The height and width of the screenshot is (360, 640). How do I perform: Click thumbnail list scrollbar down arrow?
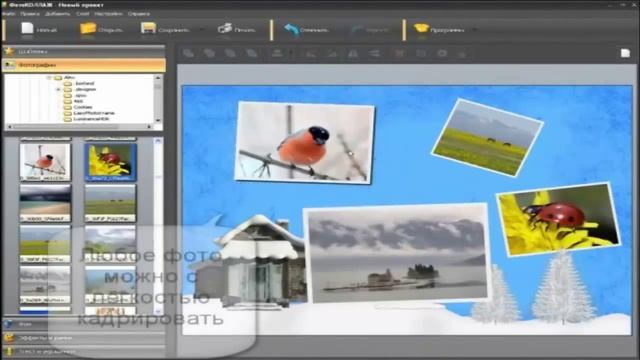pos(158,311)
